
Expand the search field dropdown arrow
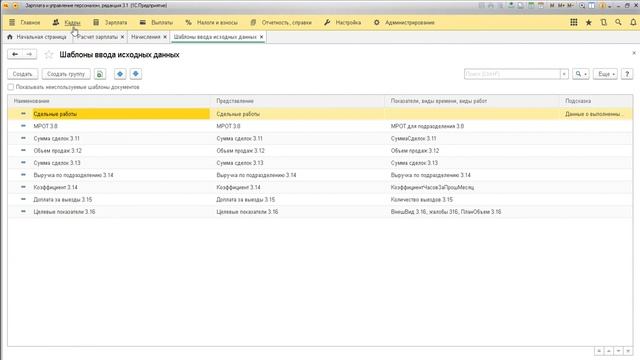tap(564, 74)
